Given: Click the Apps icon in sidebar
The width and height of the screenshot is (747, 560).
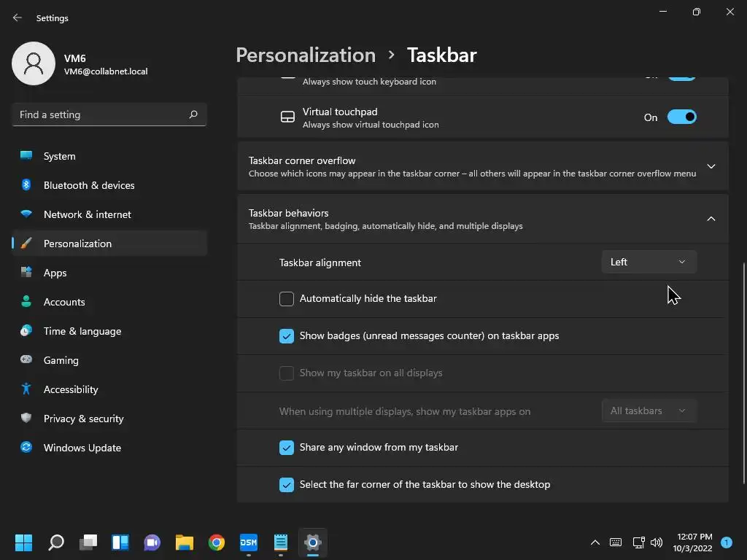Looking at the screenshot, I should click(x=26, y=273).
